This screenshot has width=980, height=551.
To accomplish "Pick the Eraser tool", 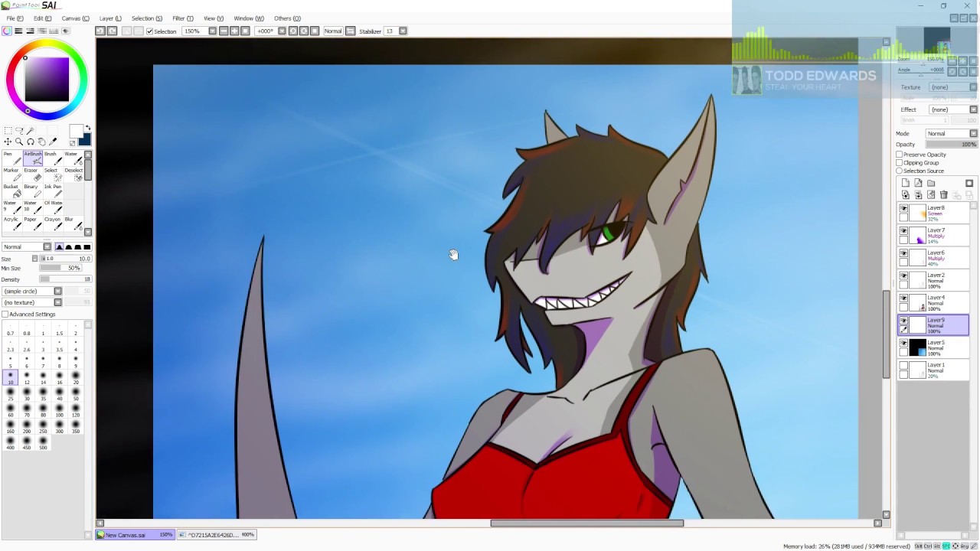I will [32, 174].
